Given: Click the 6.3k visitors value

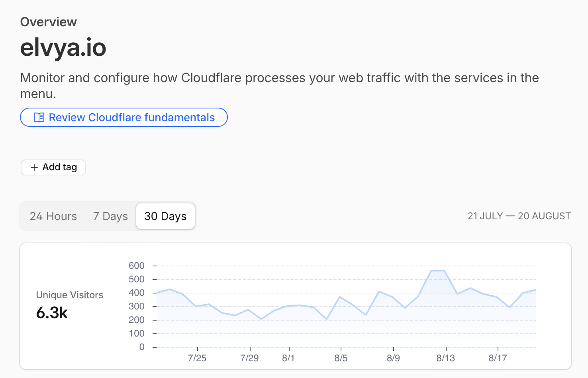Looking at the screenshot, I should pyautogui.click(x=52, y=313).
